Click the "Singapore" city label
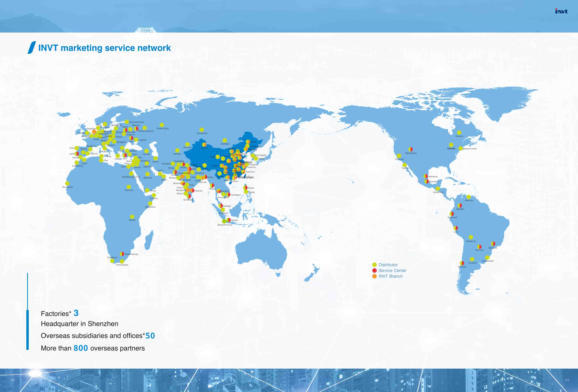This screenshot has width=578, height=392. (223, 213)
